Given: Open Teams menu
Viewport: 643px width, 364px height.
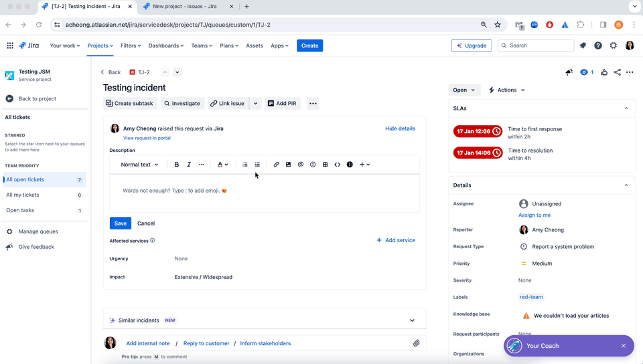Looking at the screenshot, I should [202, 45].
